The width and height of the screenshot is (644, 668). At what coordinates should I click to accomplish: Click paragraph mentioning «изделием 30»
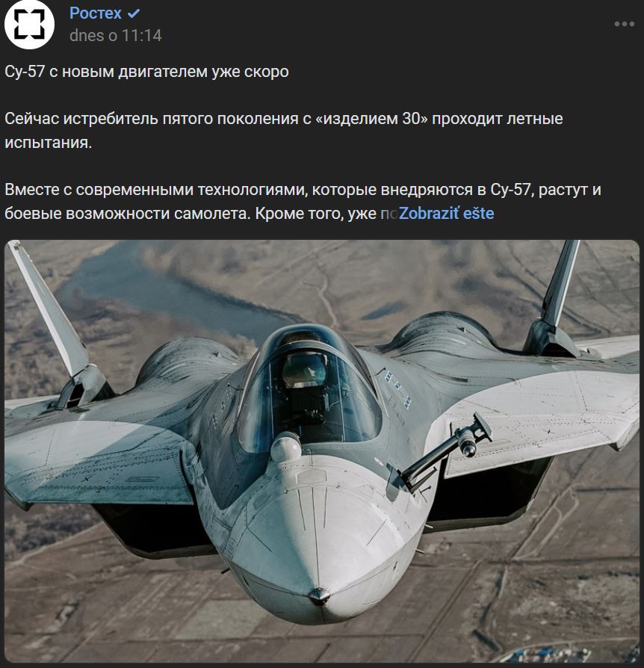click(x=284, y=130)
